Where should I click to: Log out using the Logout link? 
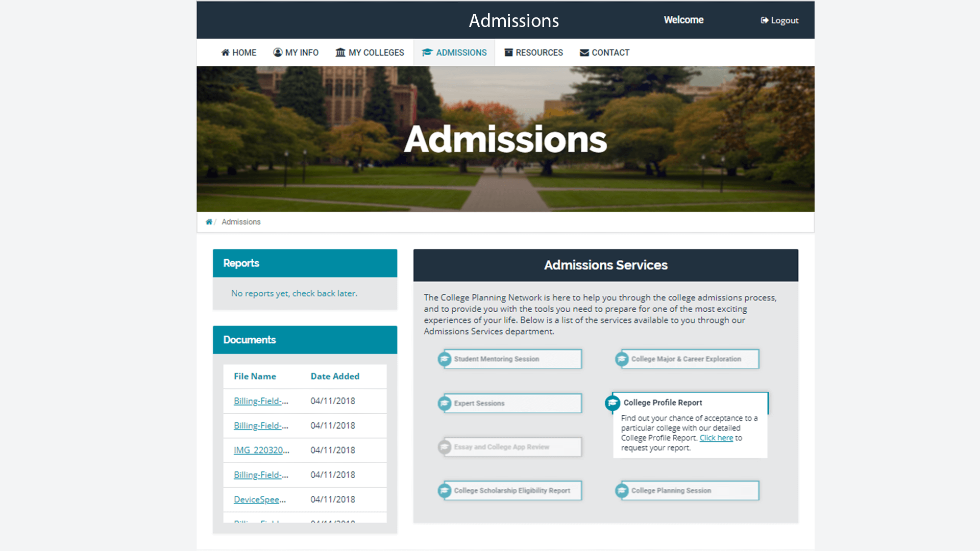coord(779,20)
